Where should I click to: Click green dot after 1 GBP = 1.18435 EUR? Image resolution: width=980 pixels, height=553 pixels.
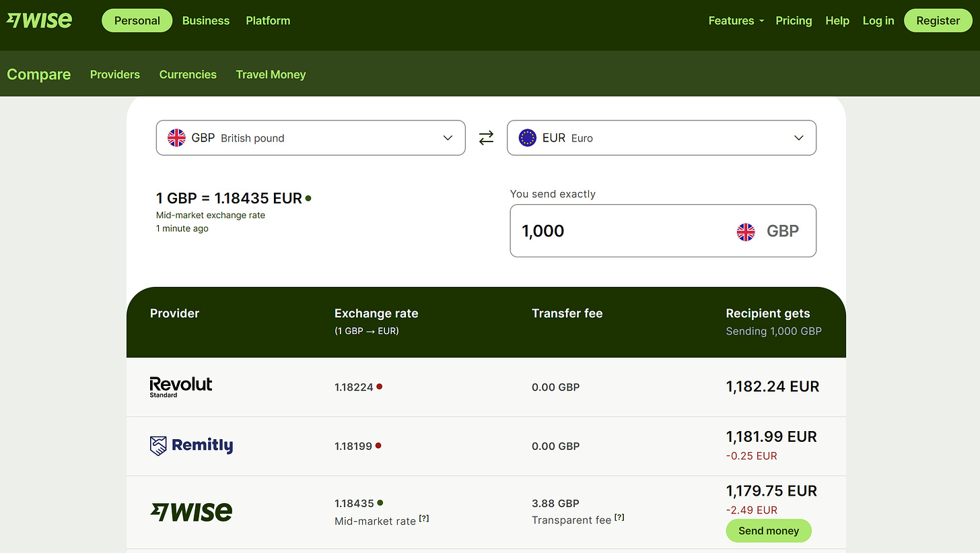(x=308, y=198)
